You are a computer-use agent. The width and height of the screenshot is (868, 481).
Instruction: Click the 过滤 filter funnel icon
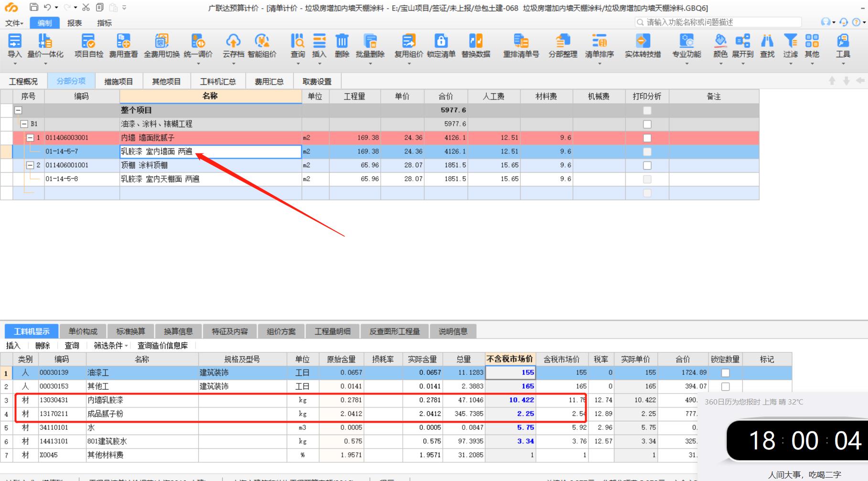click(790, 41)
